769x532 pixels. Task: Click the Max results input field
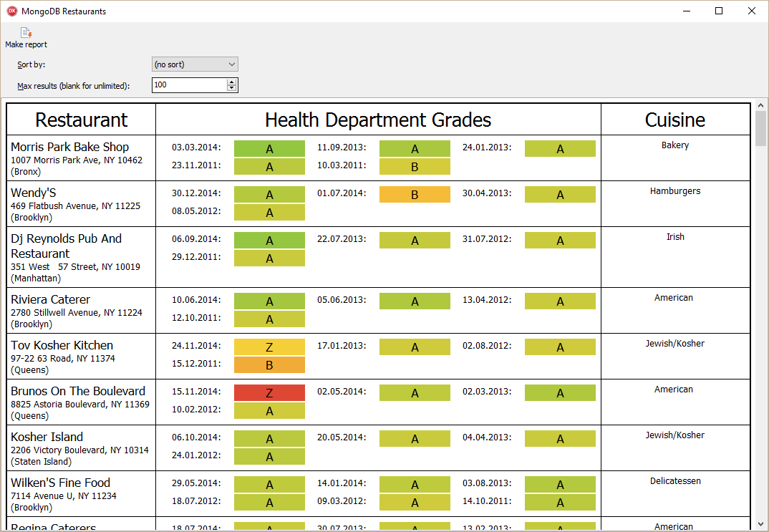(x=189, y=85)
